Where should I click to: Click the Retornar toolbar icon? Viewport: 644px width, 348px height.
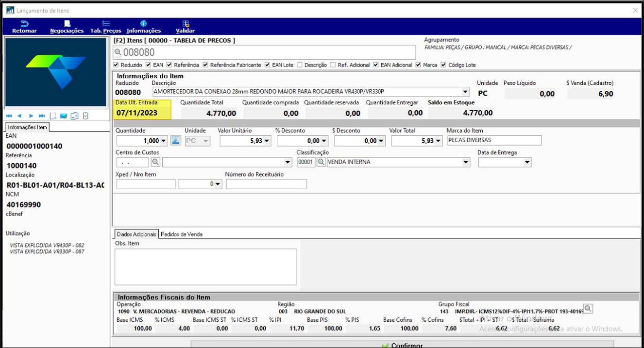pyautogui.click(x=24, y=24)
